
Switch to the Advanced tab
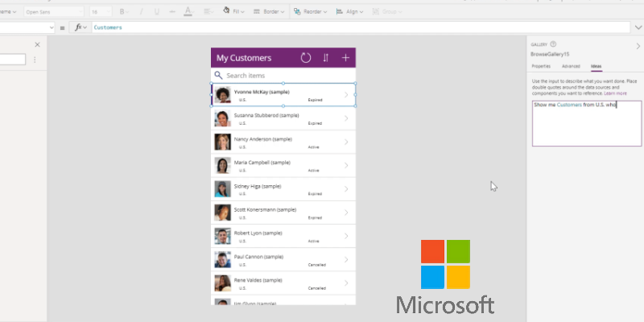[x=571, y=66]
